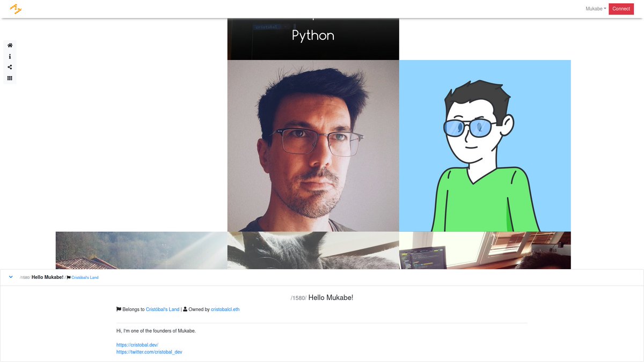This screenshot has width=644, height=362.
Task: Click the 'founders of Mukabe' description text
Action: tap(156, 331)
